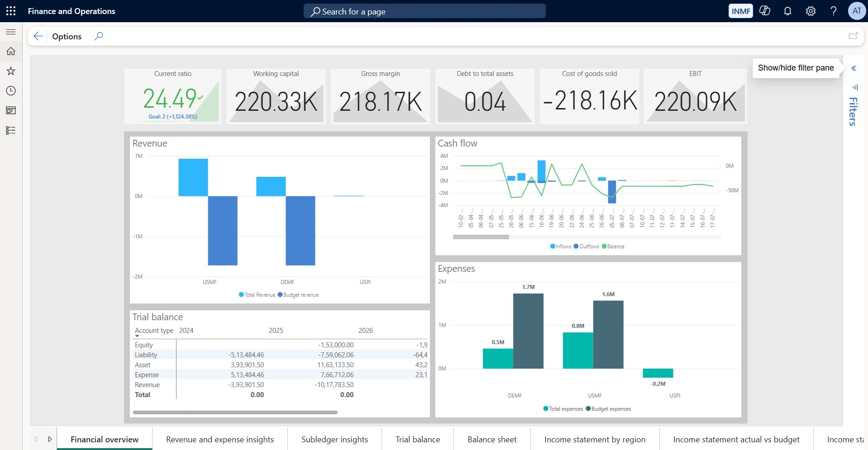This screenshot has height=450, width=868.
Task: Click the Cash flow horizontal zoom slider
Action: point(481,237)
